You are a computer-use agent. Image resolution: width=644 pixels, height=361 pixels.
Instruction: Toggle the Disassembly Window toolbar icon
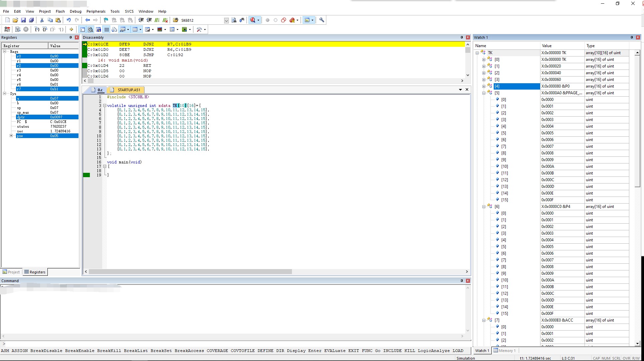point(91,29)
